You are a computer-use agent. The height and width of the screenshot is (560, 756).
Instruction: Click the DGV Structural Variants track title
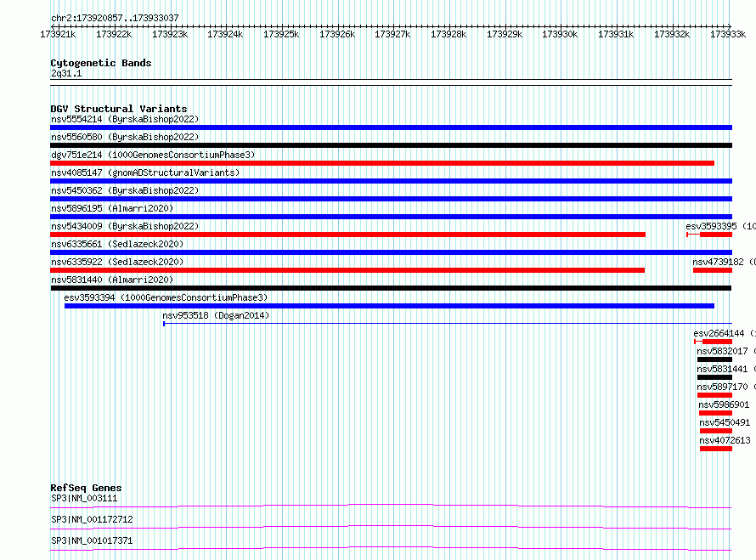pos(119,109)
